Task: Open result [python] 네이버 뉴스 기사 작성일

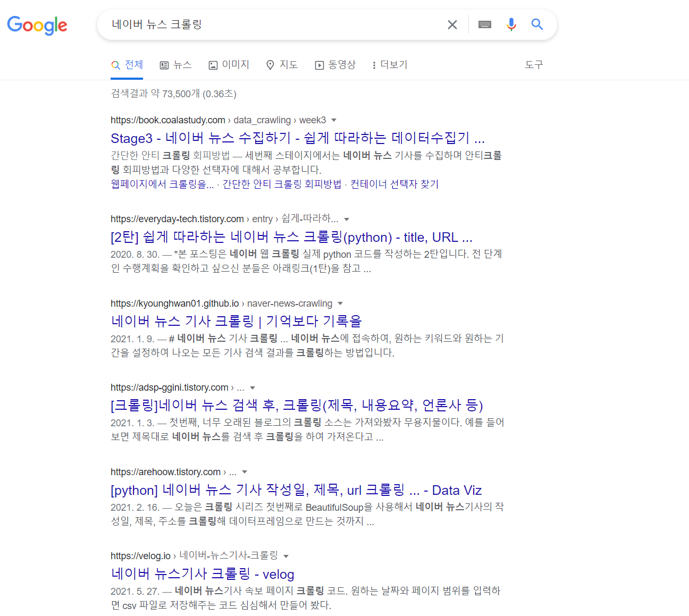Action: [x=296, y=490]
